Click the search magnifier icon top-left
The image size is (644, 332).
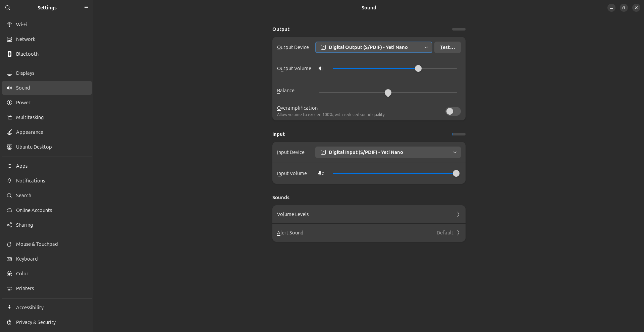[7, 7]
